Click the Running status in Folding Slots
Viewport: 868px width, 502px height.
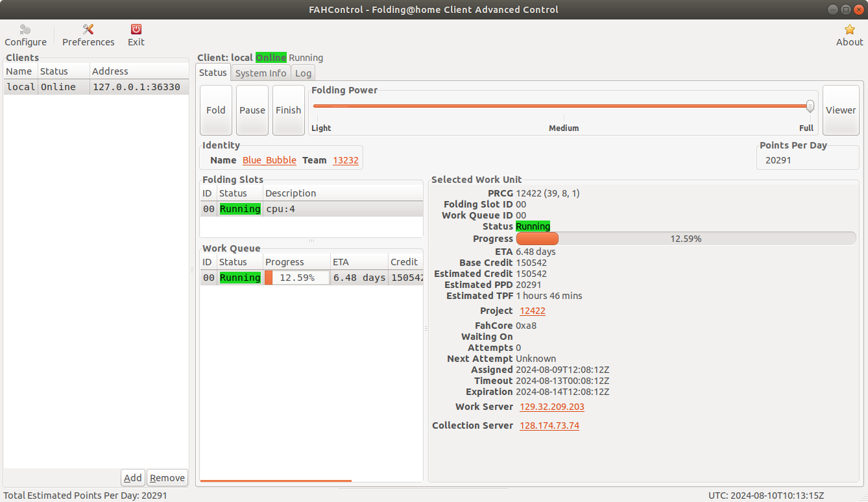pyautogui.click(x=240, y=209)
